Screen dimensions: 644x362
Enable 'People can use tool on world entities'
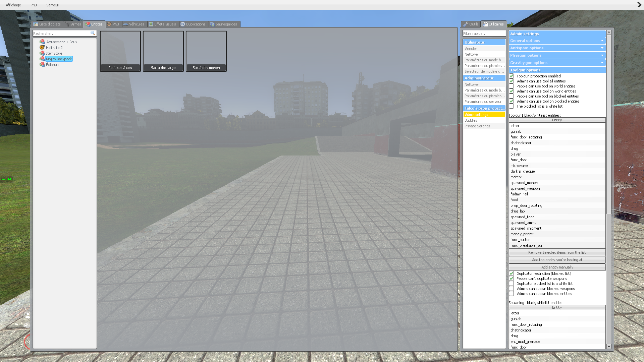click(511, 86)
